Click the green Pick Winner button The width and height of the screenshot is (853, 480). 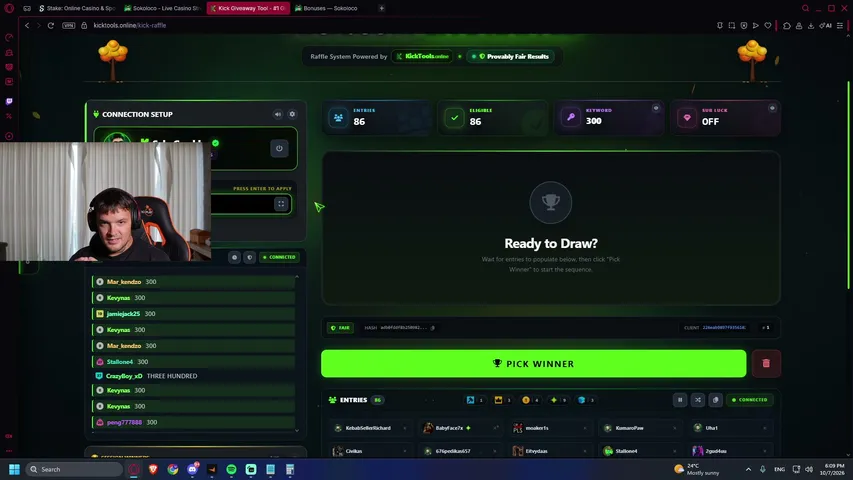pyautogui.click(x=533, y=364)
